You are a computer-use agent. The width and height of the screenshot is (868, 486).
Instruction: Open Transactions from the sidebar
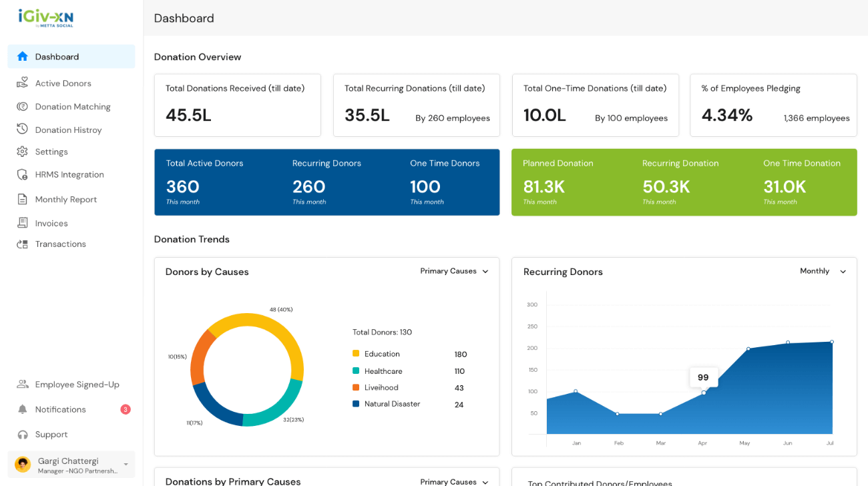click(60, 244)
